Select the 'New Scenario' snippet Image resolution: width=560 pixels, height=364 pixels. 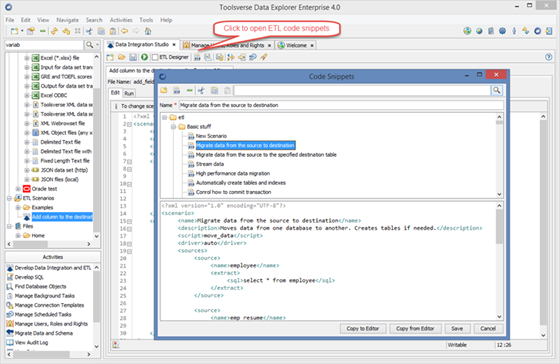[x=211, y=136]
